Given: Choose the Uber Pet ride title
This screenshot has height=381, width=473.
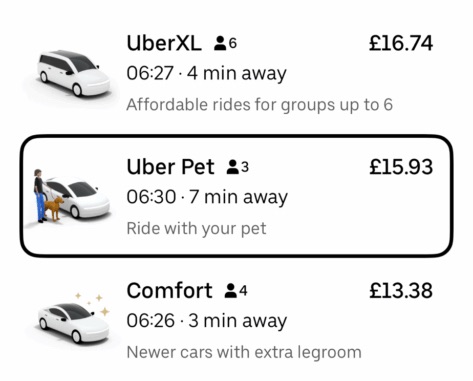Looking at the screenshot, I should coord(170,167).
